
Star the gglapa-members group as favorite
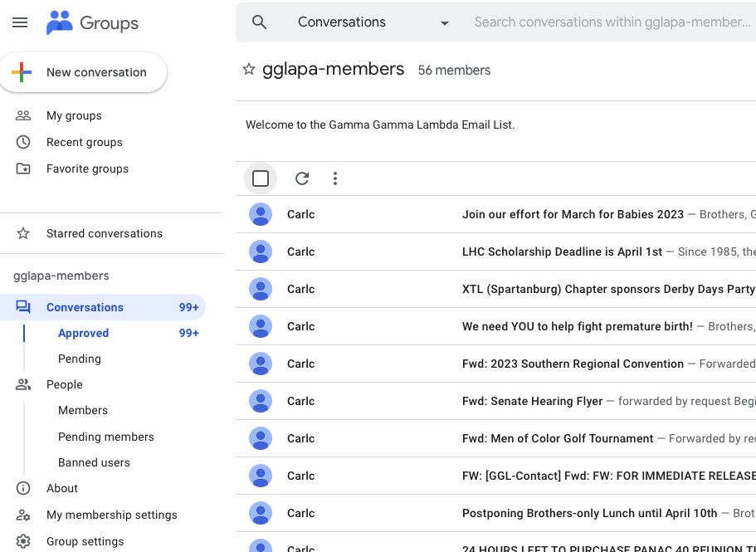248,70
